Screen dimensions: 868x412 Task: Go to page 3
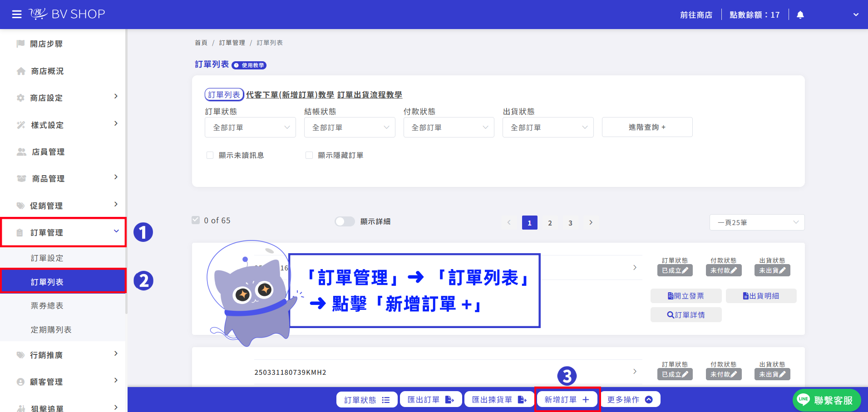point(570,223)
